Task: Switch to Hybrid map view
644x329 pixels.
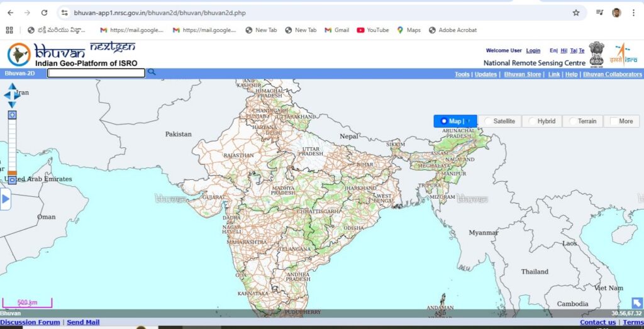Action: point(533,121)
